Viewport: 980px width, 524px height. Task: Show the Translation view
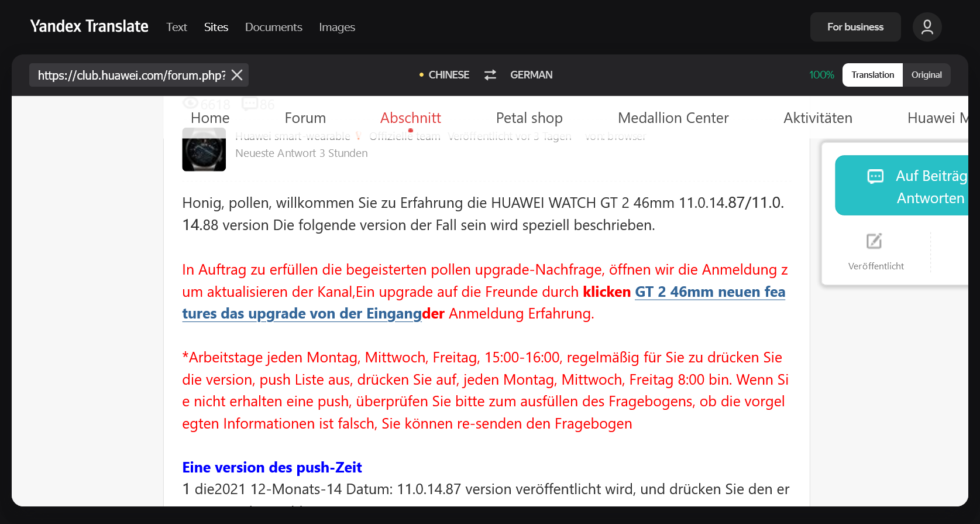coord(872,75)
